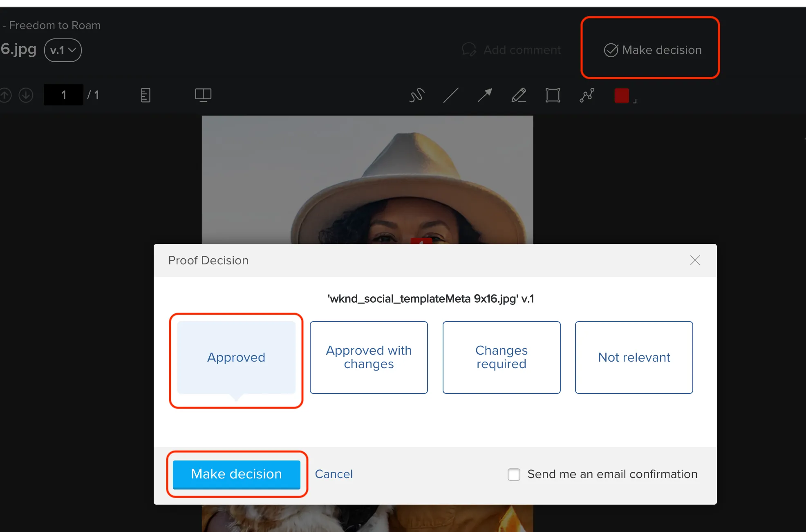The image size is (806, 532).
Task: Open the red markup color swatch
Action: click(x=622, y=96)
